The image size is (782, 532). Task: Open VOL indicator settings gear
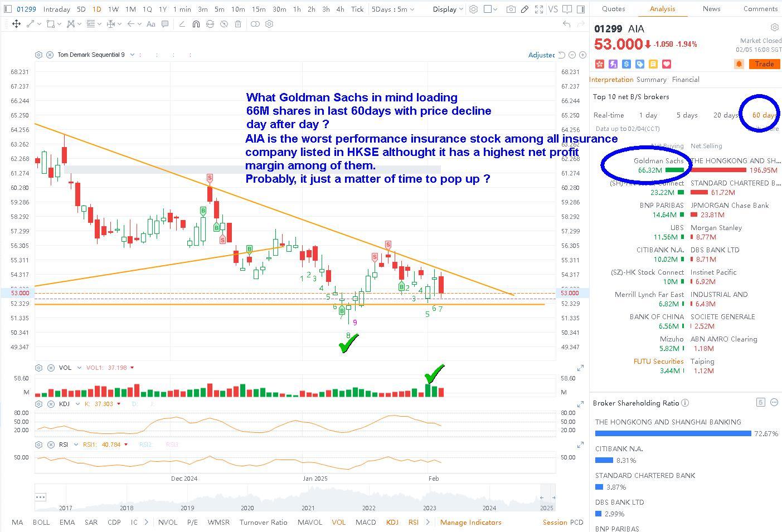pyautogui.click(x=38, y=368)
